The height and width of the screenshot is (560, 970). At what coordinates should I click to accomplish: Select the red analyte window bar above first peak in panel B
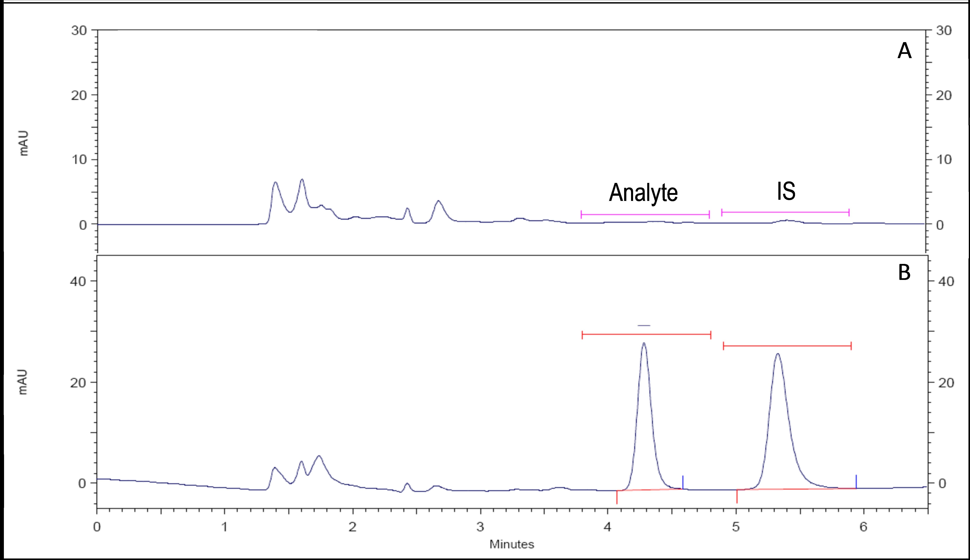click(646, 335)
